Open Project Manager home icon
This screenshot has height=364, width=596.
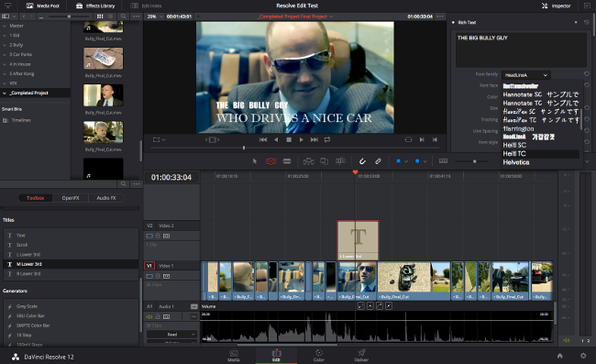coord(560,356)
